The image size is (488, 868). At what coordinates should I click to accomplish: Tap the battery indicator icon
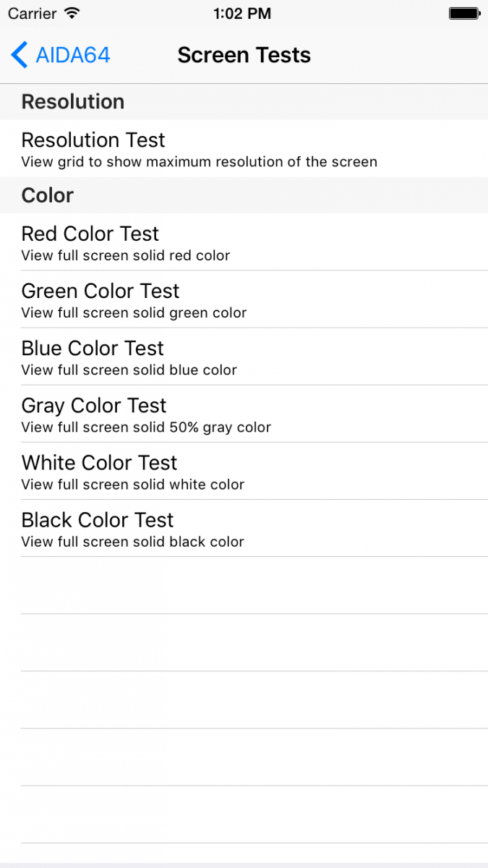464,13
